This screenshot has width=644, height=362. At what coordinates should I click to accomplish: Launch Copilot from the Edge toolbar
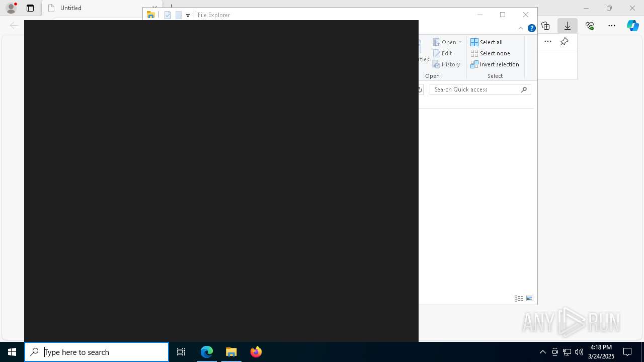tap(633, 26)
